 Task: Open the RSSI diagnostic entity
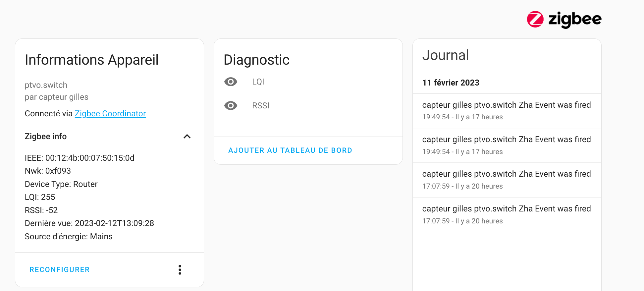coord(308,105)
